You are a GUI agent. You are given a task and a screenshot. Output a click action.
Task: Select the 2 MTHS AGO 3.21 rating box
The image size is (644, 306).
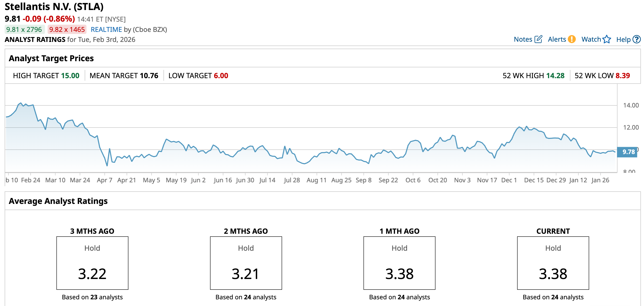coord(246,263)
